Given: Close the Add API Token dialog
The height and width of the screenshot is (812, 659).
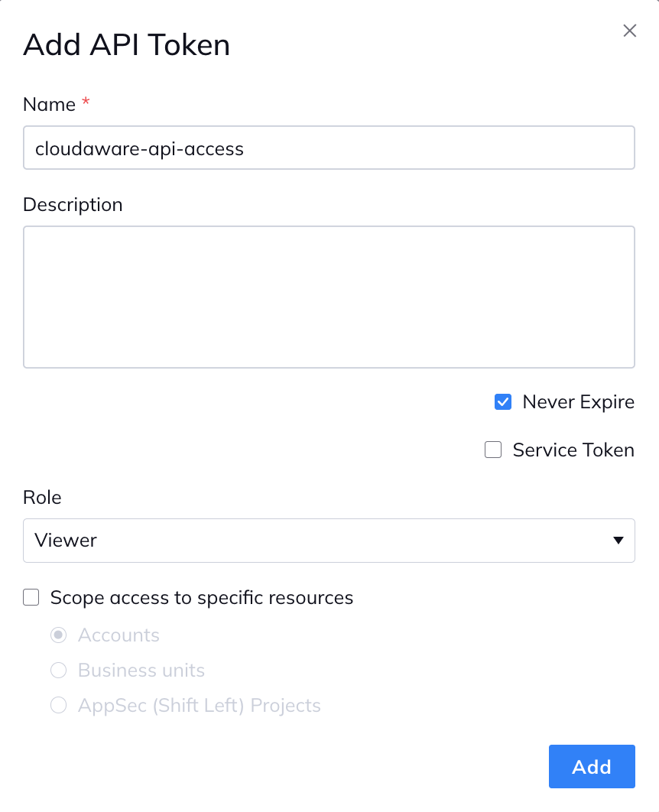Looking at the screenshot, I should [629, 31].
